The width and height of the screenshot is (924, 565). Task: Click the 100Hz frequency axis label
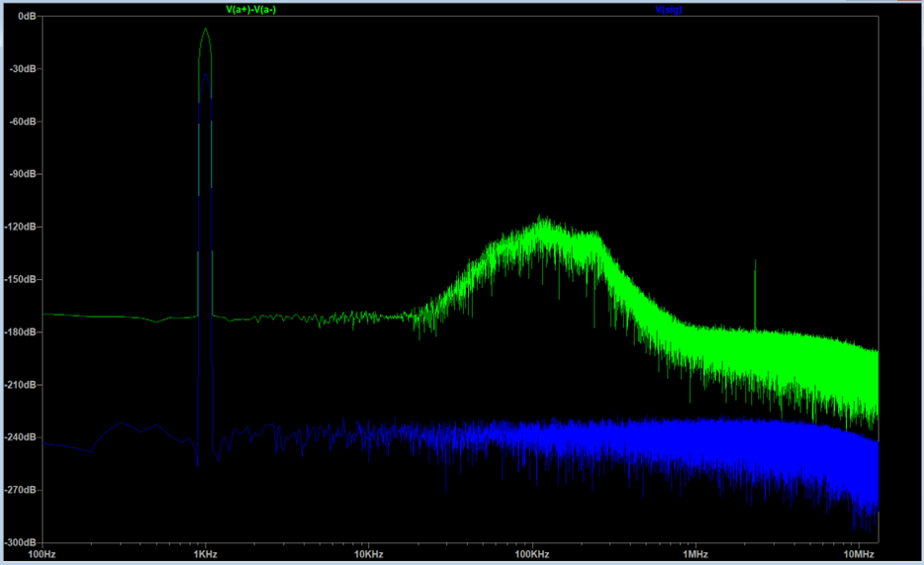(x=42, y=554)
